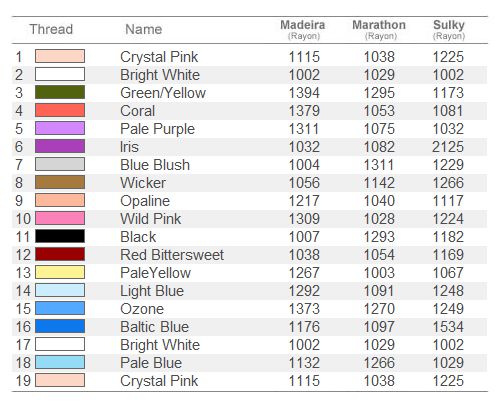The width and height of the screenshot is (500, 402).
Task: Select the Green/Yellow thread color swatch
Action: point(60,92)
